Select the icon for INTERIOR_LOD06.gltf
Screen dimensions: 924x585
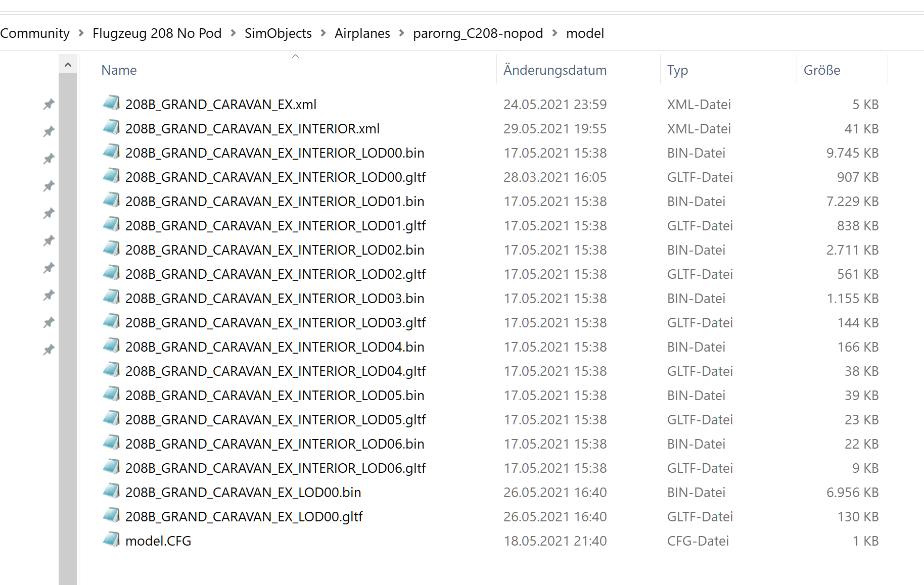pyautogui.click(x=111, y=467)
